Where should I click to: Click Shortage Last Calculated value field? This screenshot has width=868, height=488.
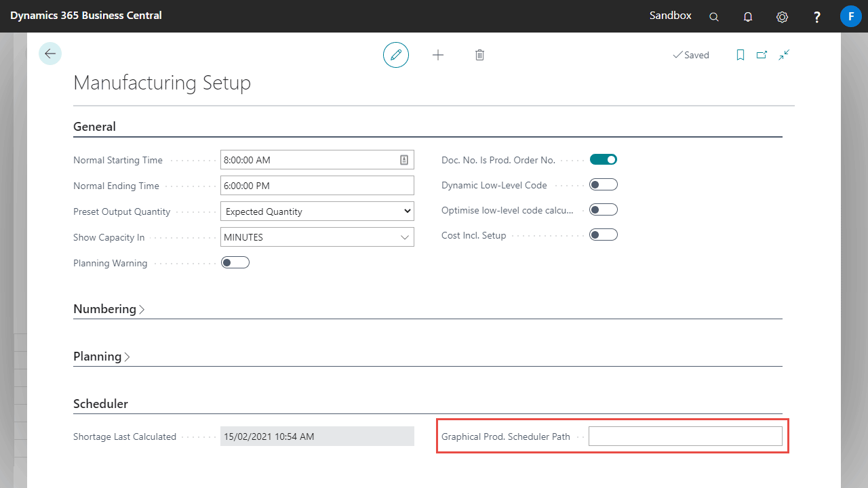[x=317, y=436]
